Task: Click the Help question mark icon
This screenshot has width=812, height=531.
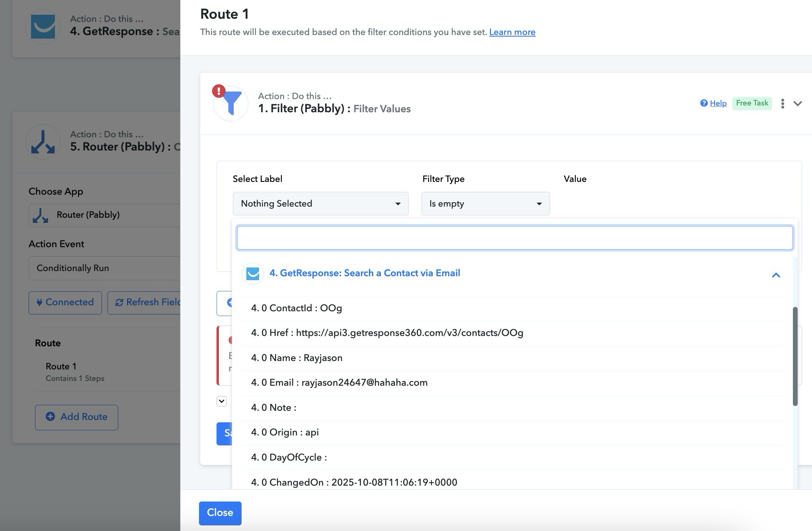Action: (704, 103)
